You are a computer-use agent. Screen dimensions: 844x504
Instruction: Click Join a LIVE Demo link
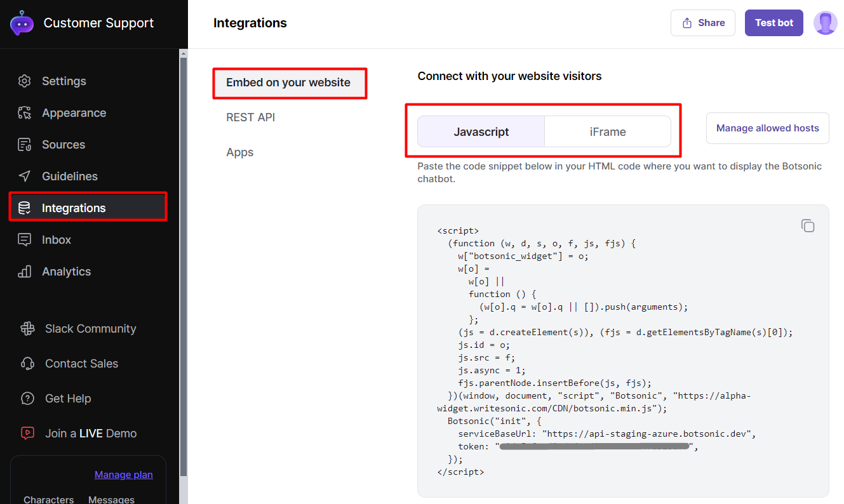(x=91, y=434)
